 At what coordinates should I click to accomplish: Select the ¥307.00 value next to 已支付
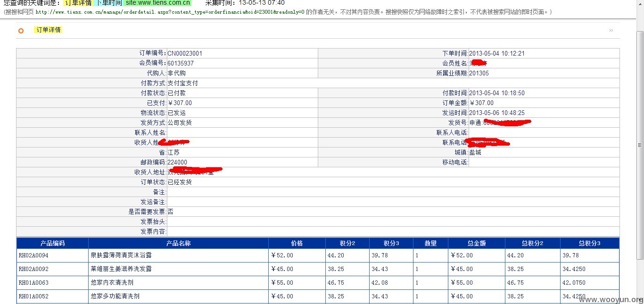[x=180, y=103]
